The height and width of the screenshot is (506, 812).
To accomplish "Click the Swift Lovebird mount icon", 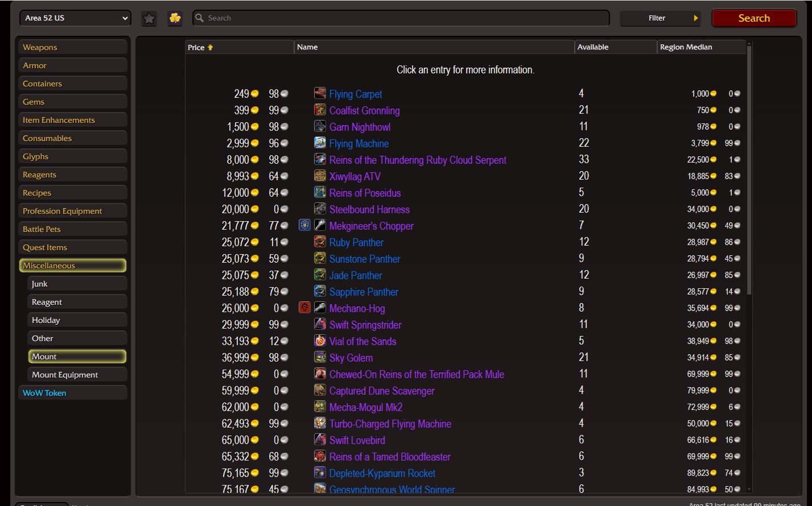I will coord(320,440).
